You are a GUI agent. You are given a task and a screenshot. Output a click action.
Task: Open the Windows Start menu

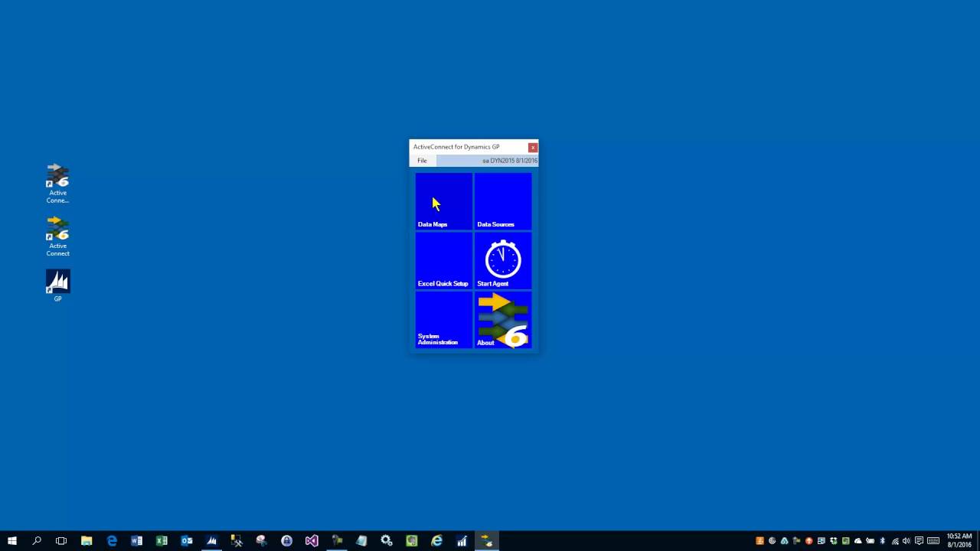tap(12, 541)
